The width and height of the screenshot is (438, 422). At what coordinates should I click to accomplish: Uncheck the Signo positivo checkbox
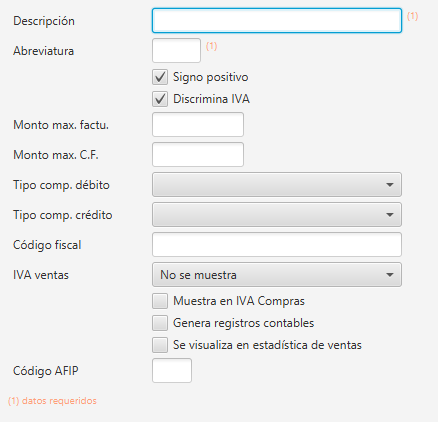(160, 77)
